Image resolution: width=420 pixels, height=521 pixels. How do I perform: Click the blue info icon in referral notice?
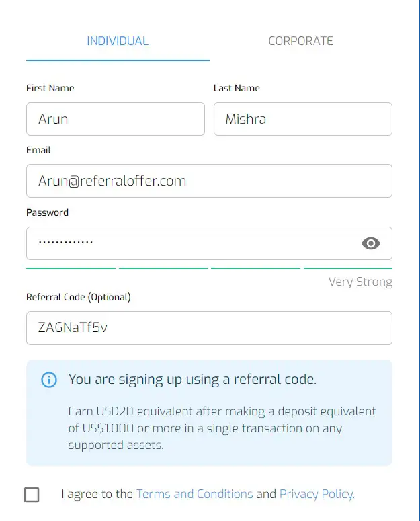(x=49, y=379)
